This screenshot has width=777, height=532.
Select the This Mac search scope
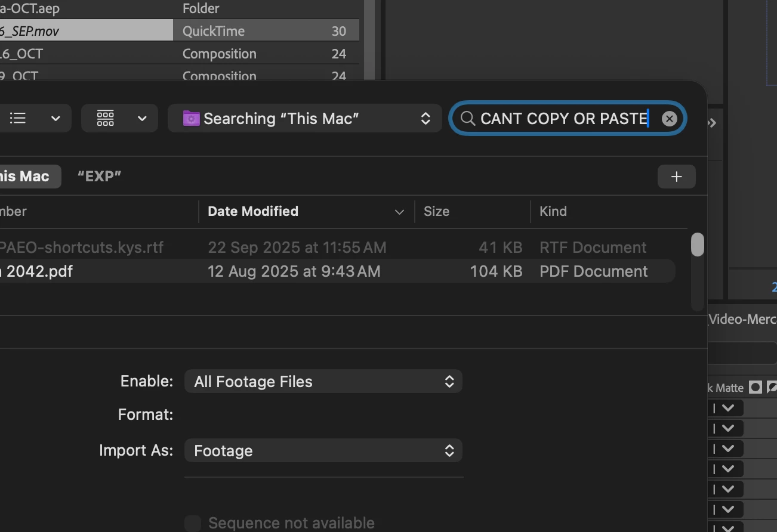pyautogui.click(x=26, y=177)
